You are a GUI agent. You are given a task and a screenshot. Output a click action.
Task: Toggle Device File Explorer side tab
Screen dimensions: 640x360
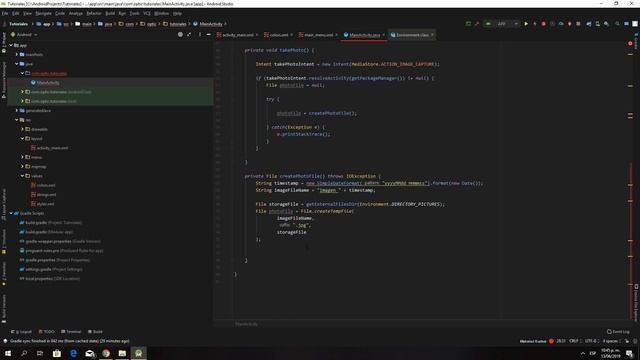tap(636, 303)
